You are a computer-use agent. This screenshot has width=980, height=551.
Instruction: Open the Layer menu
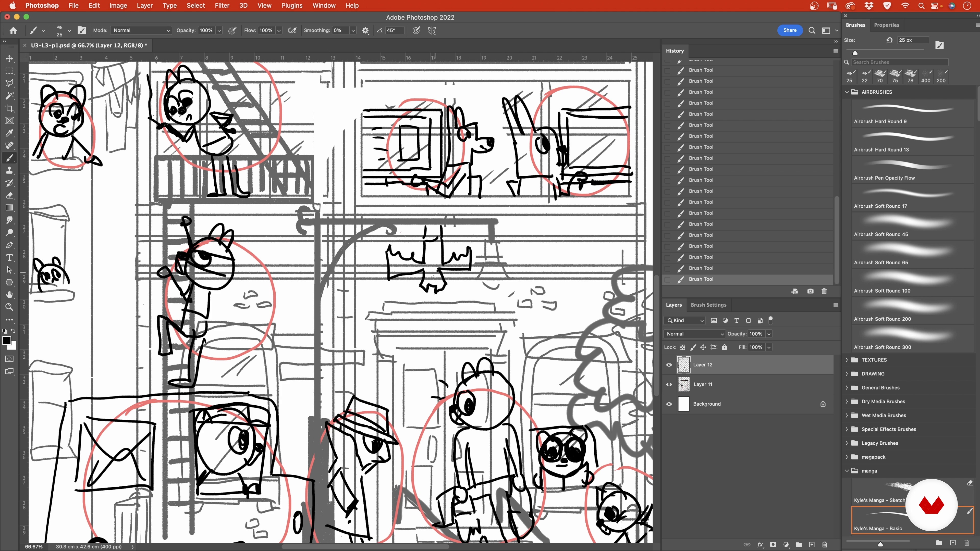tap(144, 6)
